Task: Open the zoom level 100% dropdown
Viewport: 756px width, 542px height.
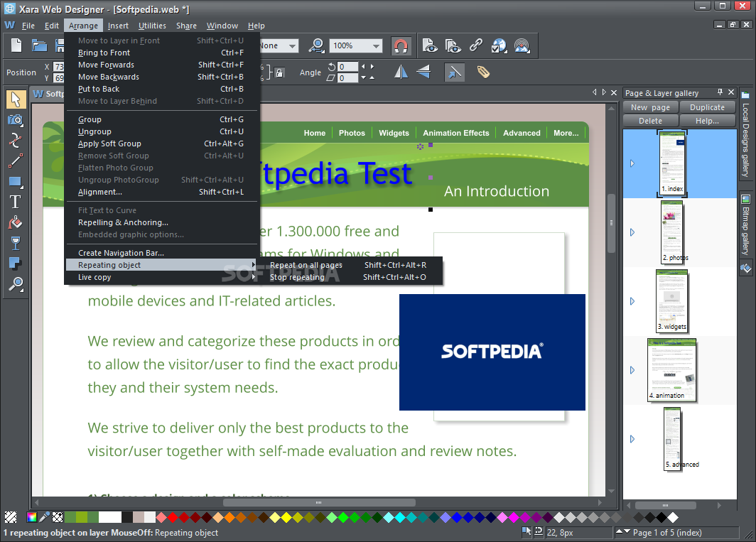Action: pyautogui.click(x=376, y=45)
